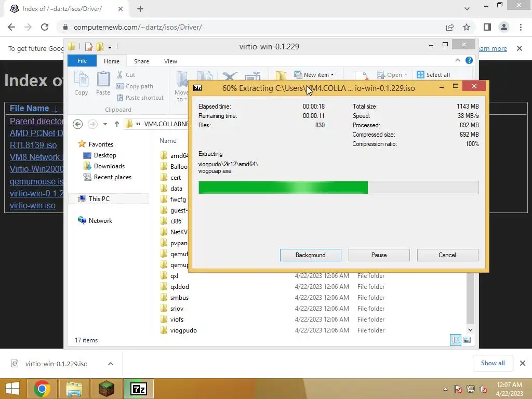Click Explorer back navigation arrow
Image resolution: width=532 pixels, height=399 pixels.
[78, 124]
